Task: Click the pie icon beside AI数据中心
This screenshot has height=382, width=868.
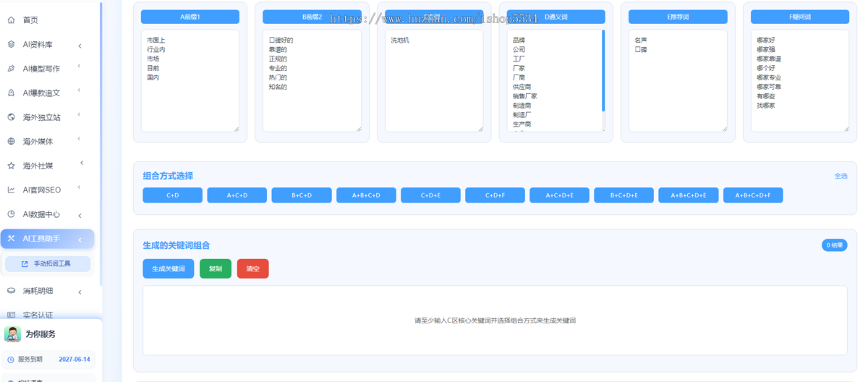Action: 11,214
